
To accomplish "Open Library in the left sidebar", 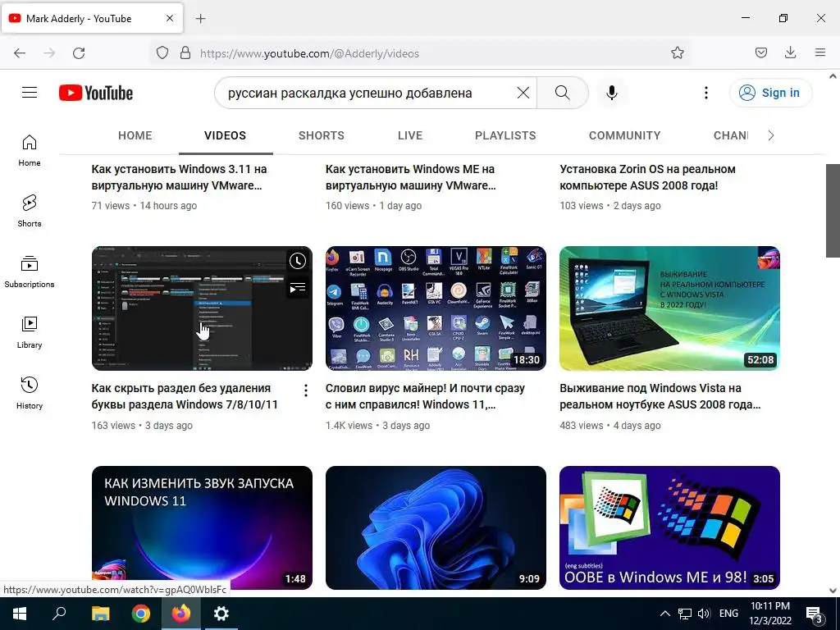I will [30, 333].
